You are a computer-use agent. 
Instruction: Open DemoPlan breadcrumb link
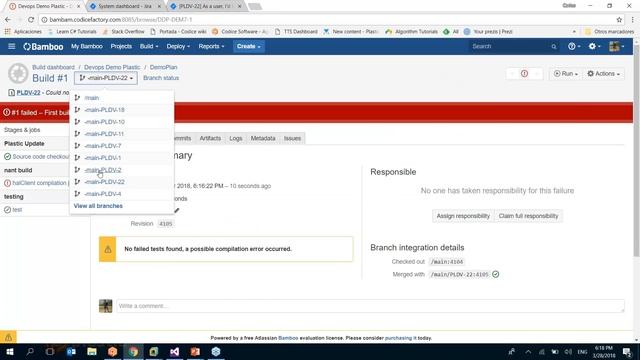coord(163,67)
